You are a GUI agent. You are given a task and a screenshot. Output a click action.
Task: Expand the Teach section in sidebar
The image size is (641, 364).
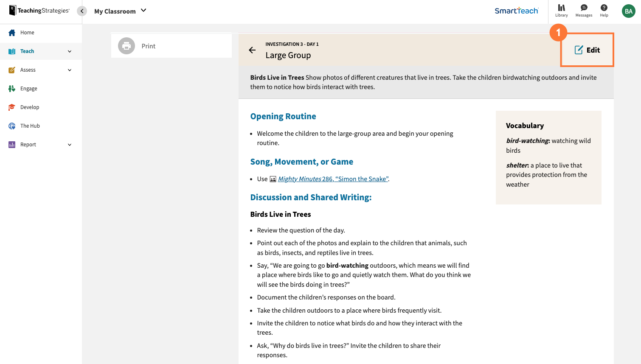(69, 51)
